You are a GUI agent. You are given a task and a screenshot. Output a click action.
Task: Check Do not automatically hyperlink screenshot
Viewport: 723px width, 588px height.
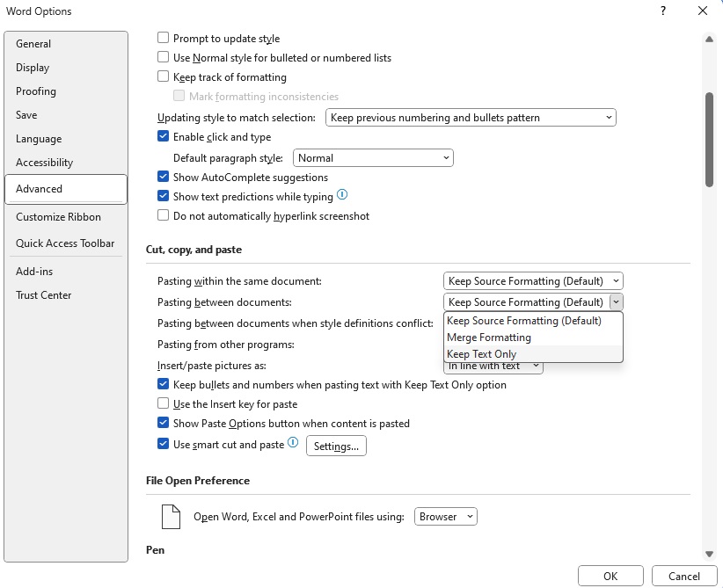164,215
